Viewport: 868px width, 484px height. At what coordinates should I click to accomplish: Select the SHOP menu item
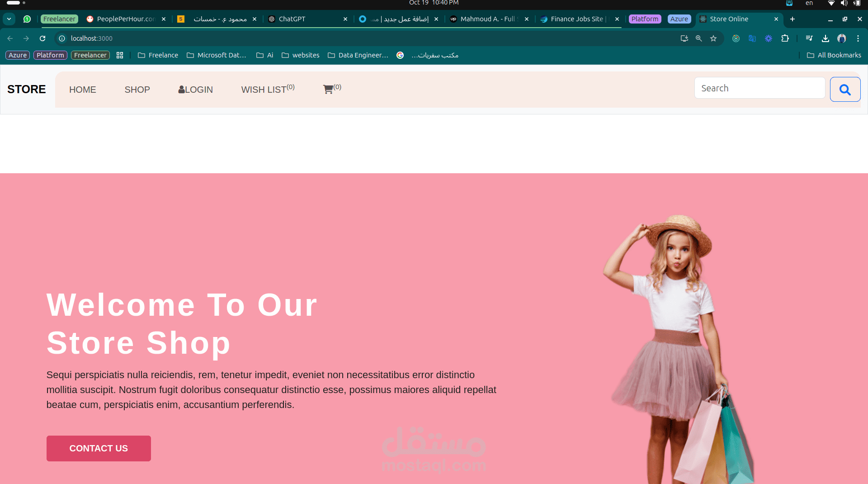[x=137, y=90]
